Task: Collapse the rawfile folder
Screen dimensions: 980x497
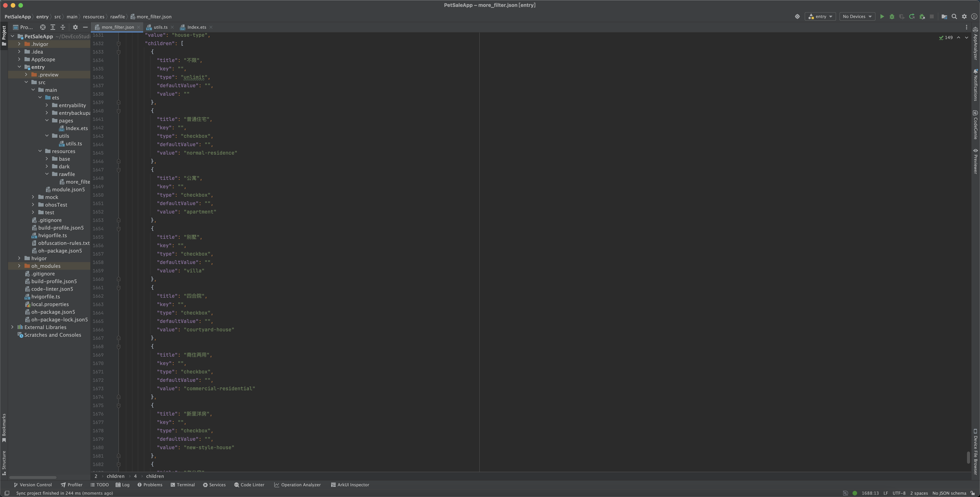Action: pos(47,174)
